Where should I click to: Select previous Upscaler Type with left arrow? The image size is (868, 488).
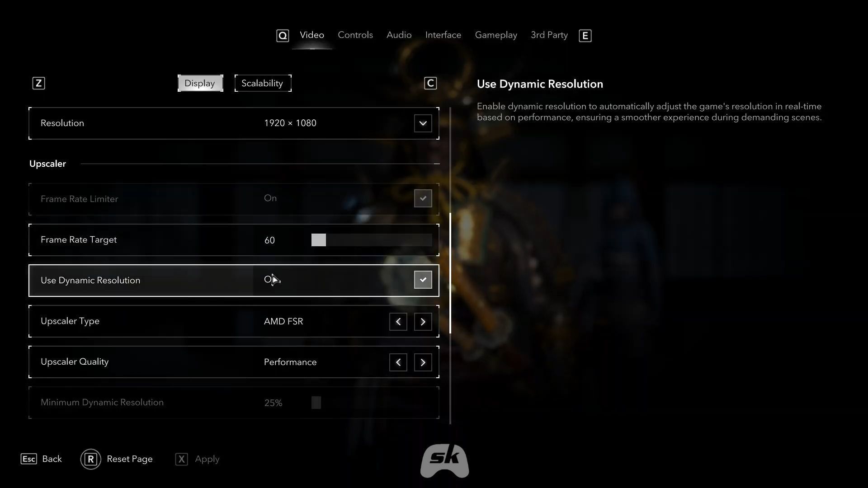pos(398,322)
